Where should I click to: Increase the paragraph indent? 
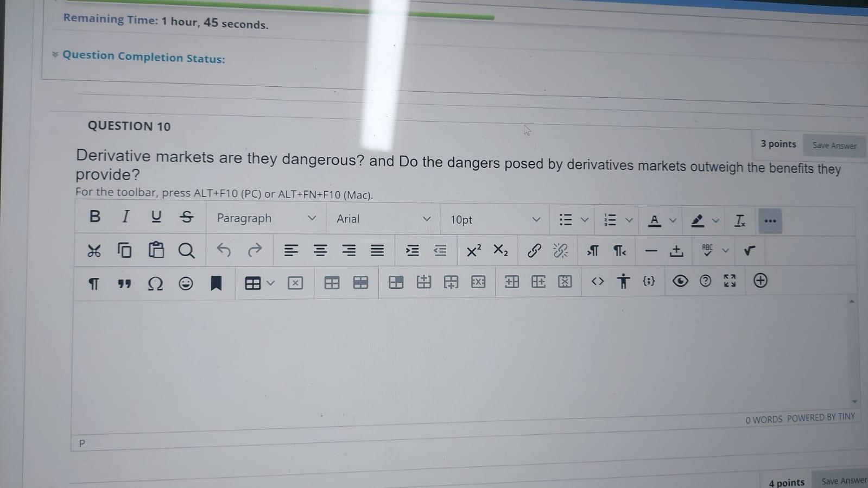coord(413,250)
